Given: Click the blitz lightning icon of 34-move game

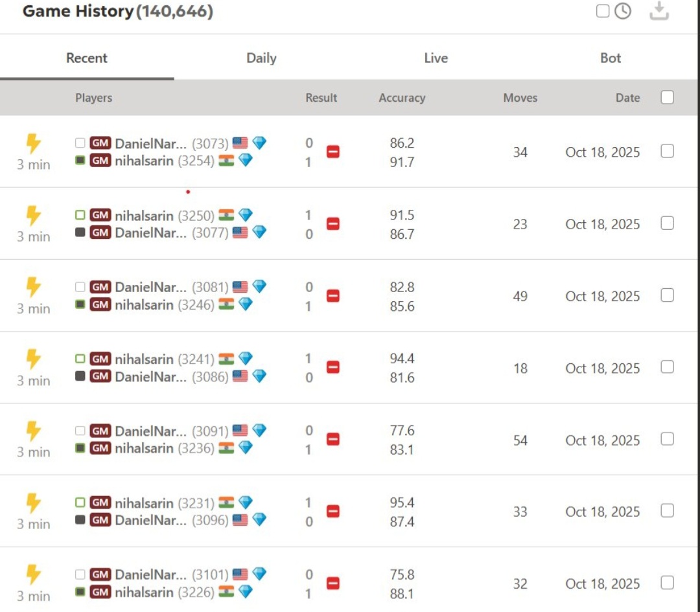Looking at the screenshot, I should click(33, 144).
